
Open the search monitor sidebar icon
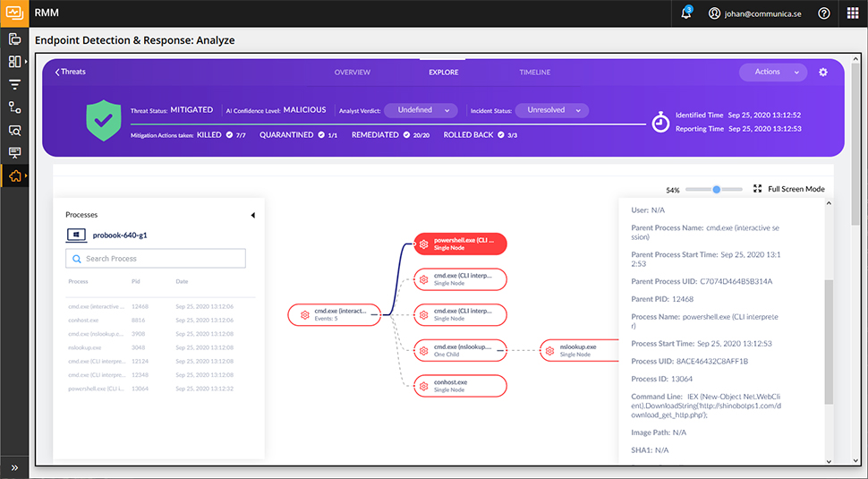pos(14,131)
